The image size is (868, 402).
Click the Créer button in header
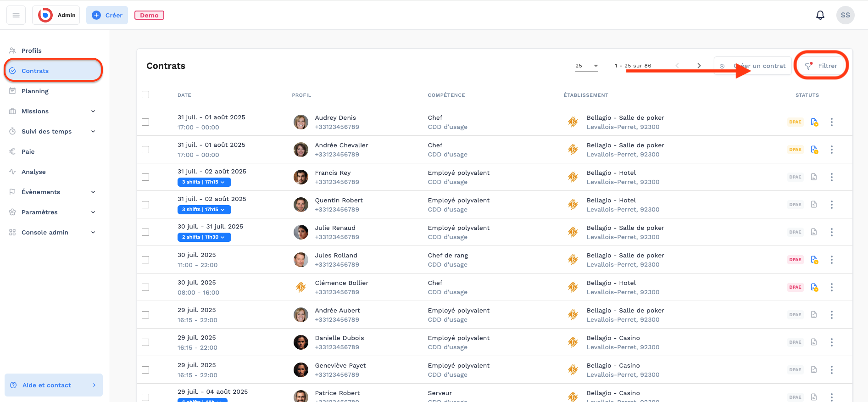pyautogui.click(x=107, y=15)
